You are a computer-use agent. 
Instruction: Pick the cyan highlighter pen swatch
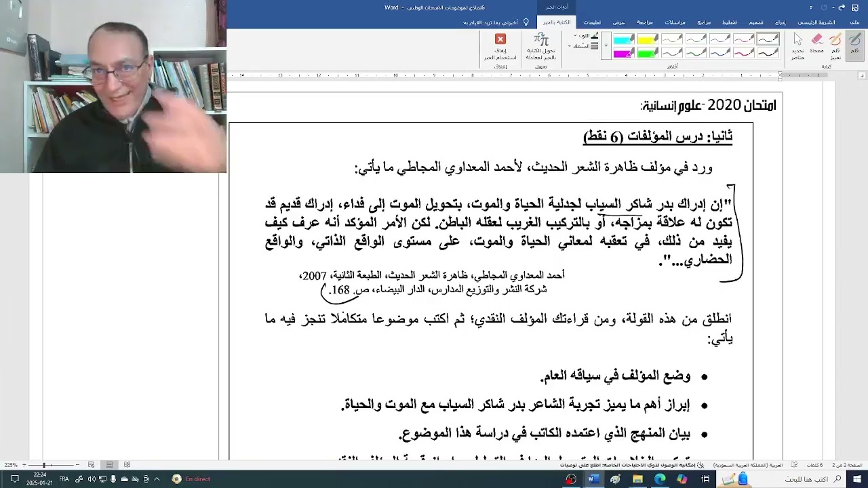[x=623, y=39]
